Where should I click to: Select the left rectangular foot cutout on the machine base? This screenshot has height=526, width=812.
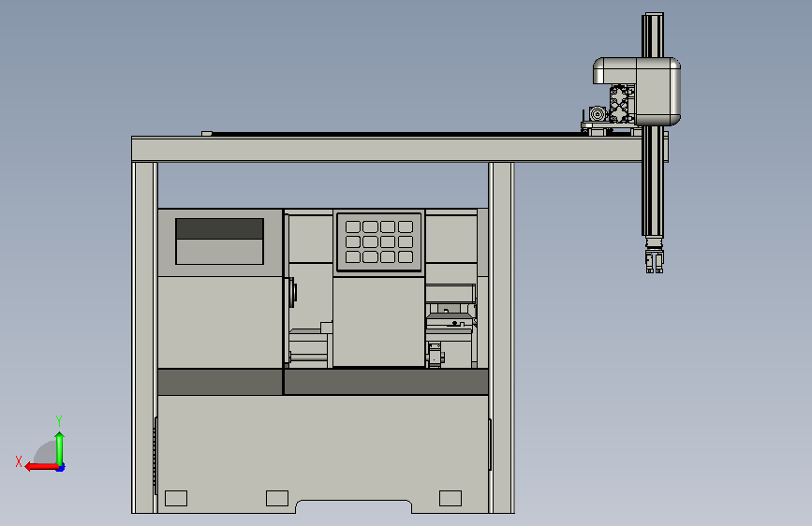tap(176, 498)
